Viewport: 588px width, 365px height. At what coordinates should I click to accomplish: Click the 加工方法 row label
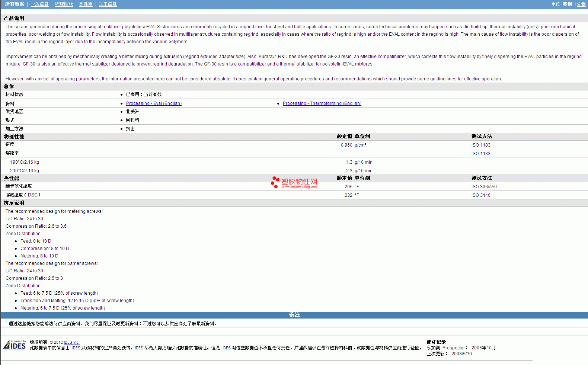pyautogui.click(x=14, y=129)
